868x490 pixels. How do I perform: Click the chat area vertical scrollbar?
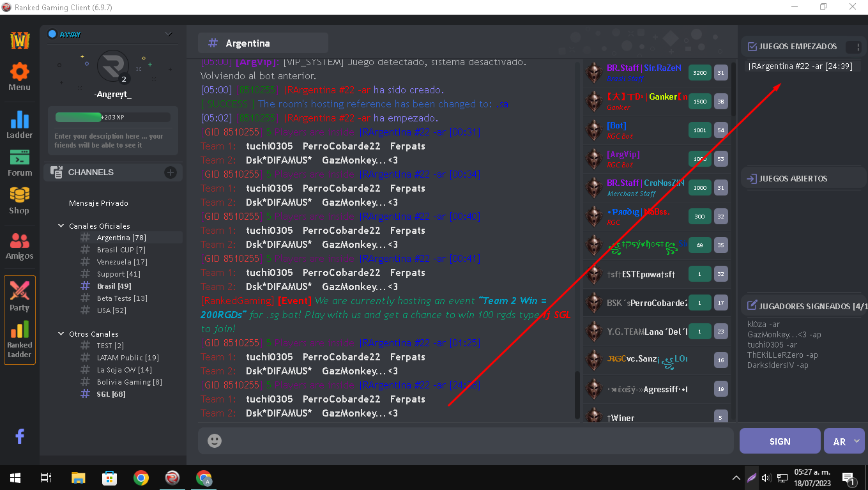pos(578,396)
